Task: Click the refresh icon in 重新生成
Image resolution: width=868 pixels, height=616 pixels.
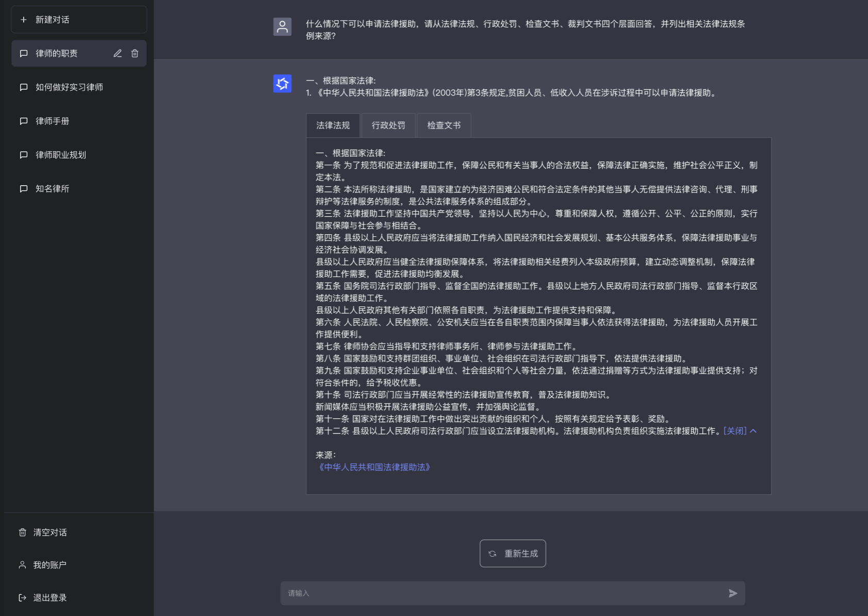Action: 493,554
